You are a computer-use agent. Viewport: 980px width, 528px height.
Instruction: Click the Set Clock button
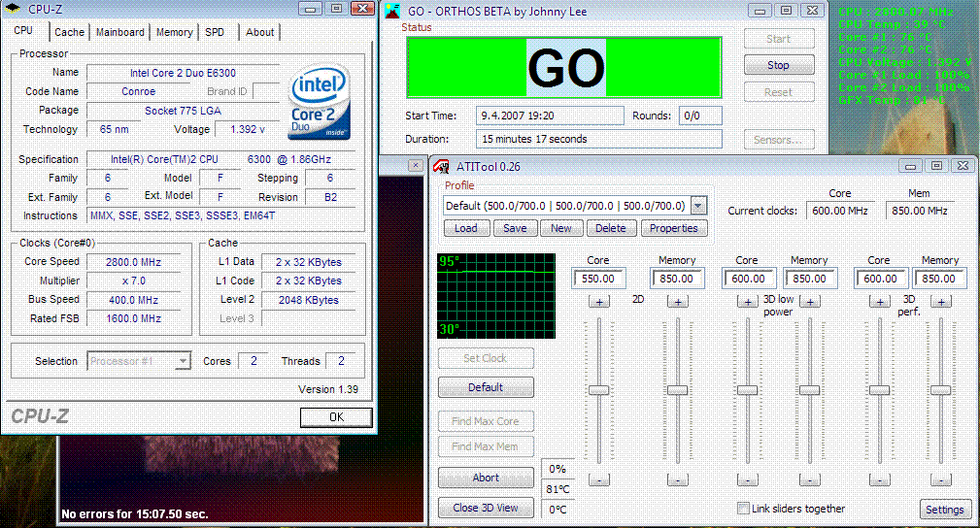click(x=486, y=358)
